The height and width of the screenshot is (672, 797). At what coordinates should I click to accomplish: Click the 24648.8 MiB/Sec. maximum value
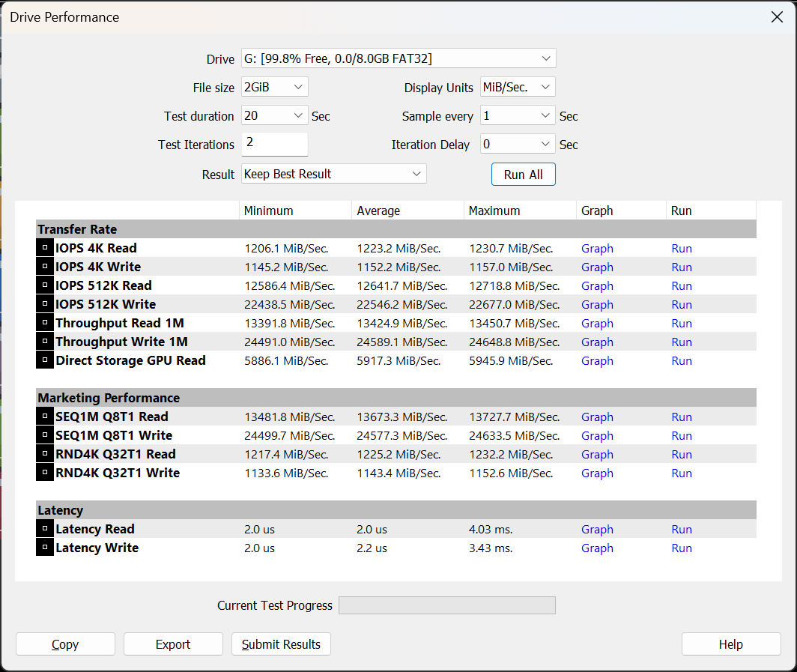pyautogui.click(x=514, y=342)
